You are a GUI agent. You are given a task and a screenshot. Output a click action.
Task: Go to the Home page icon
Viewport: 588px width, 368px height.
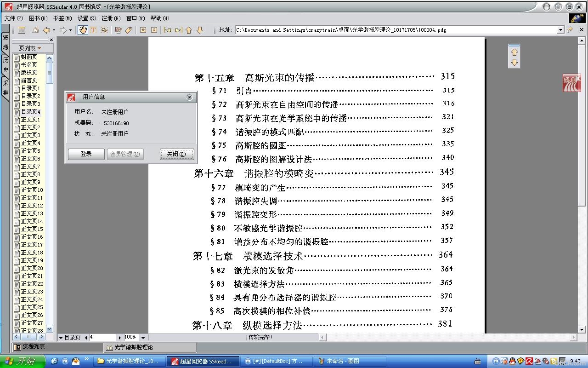click(x=35, y=30)
